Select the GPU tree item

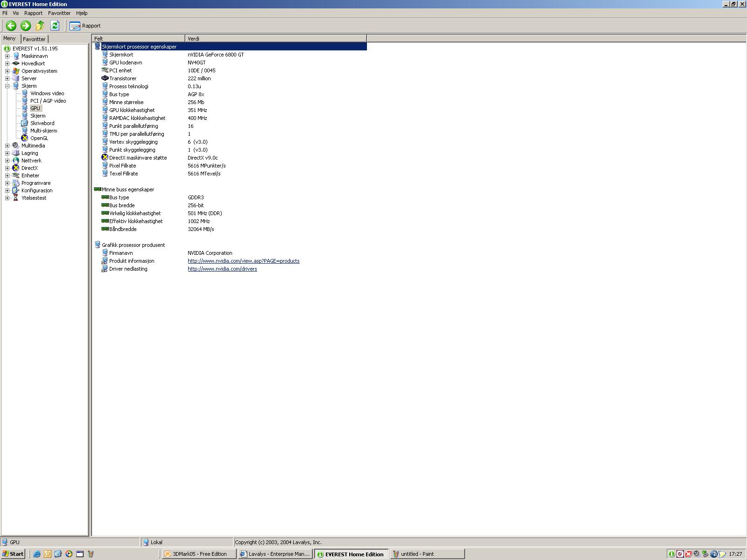pyautogui.click(x=35, y=108)
